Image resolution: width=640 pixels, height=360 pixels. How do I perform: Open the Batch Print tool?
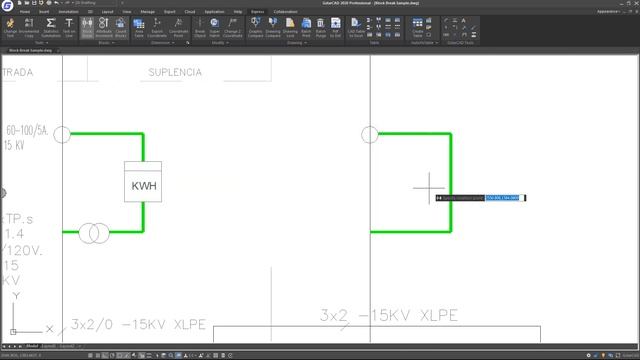click(x=306, y=28)
